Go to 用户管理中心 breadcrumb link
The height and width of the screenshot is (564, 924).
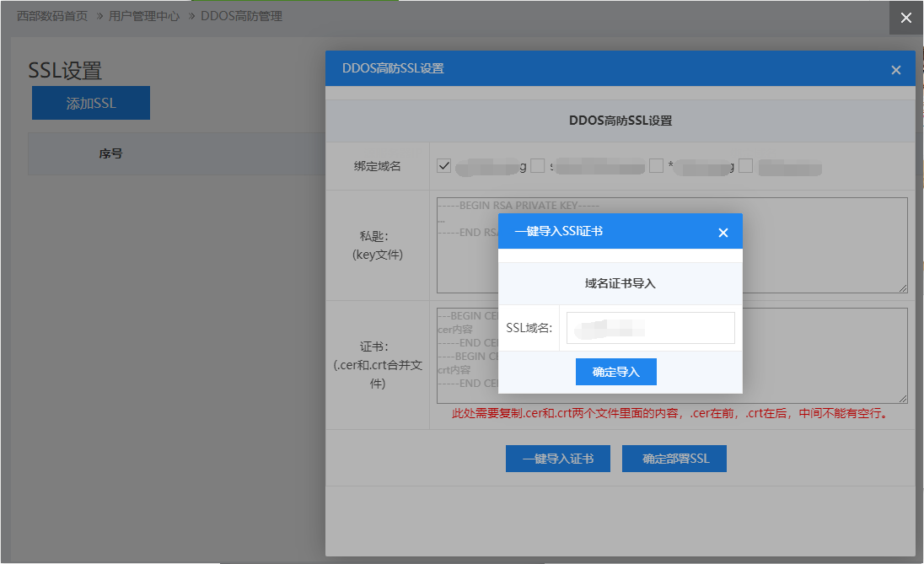pos(144,16)
